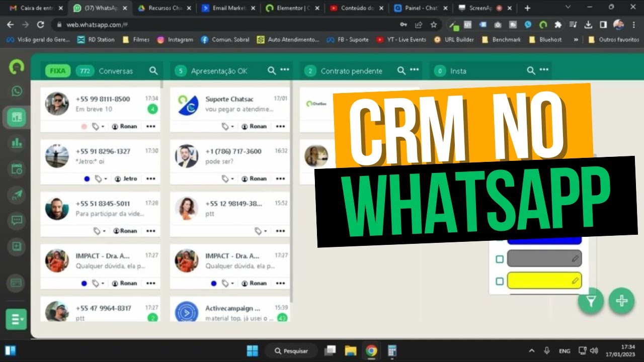Open the URL Builder bookmark
This screenshot has width=644, height=362.
(454, 40)
